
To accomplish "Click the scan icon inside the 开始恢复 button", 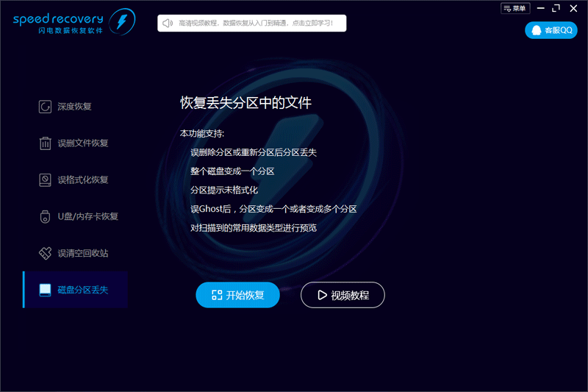I will pyautogui.click(x=217, y=295).
